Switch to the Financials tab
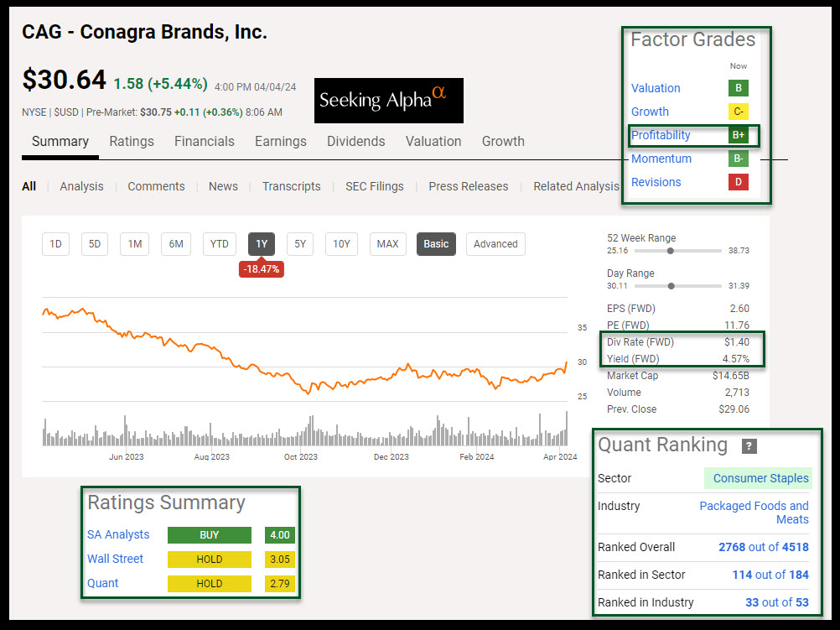Image resolution: width=840 pixels, height=630 pixels. tap(205, 142)
